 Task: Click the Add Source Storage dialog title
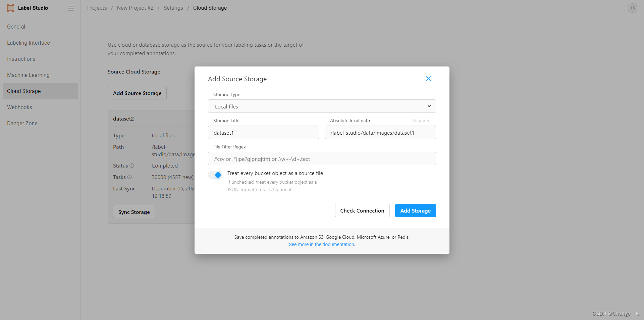pyautogui.click(x=237, y=79)
